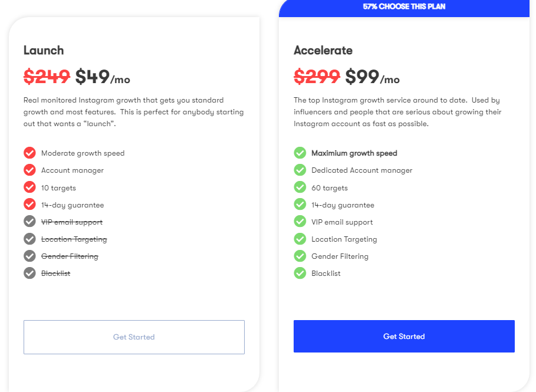Click the red checkmark beside Moderate growth speed
Viewport: 536px width, 392px height.
pyautogui.click(x=29, y=153)
